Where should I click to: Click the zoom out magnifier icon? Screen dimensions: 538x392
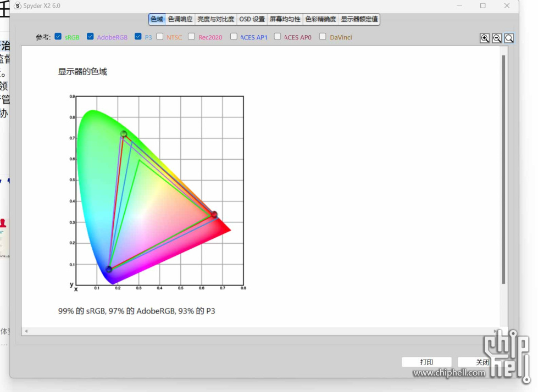pos(497,38)
